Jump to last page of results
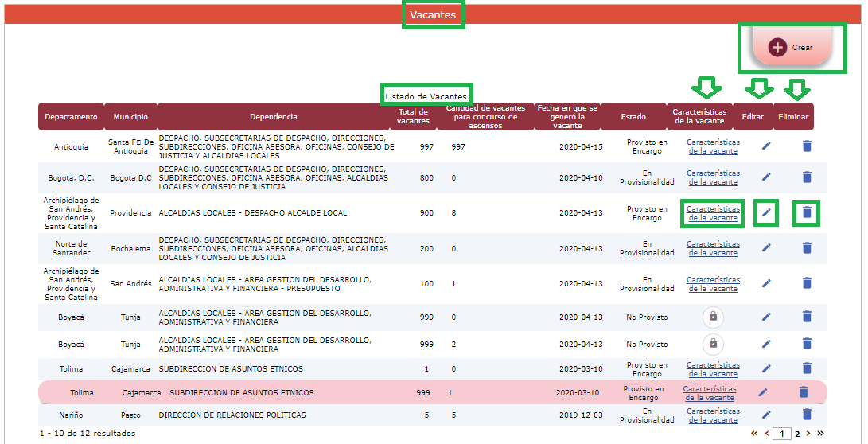 (x=820, y=434)
